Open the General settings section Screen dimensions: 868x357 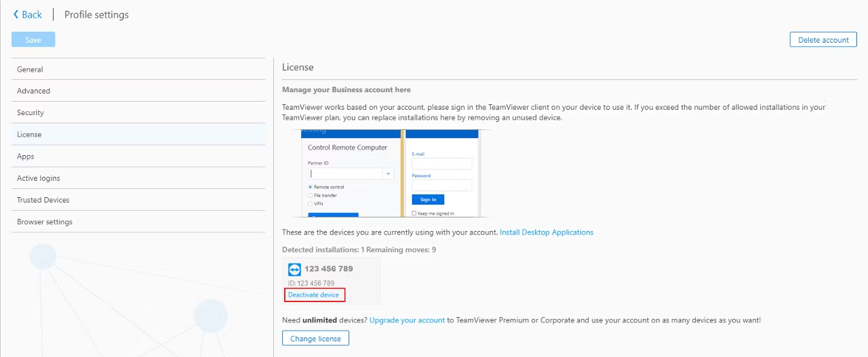pyautogui.click(x=138, y=69)
